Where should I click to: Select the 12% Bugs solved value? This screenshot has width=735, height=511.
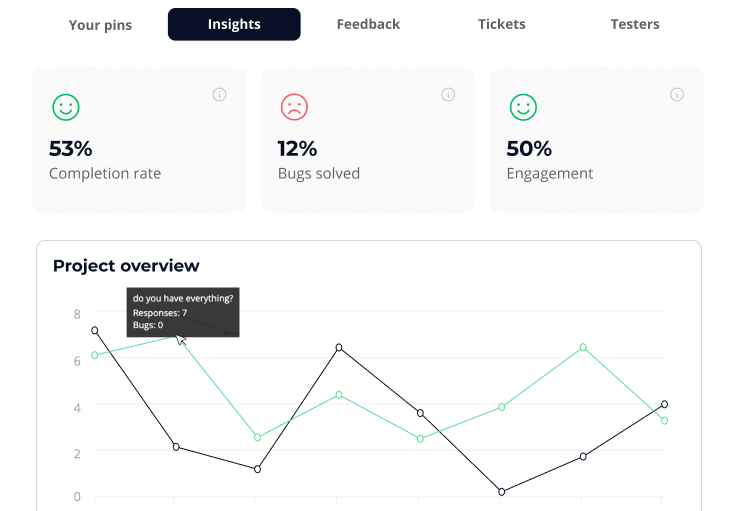[297, 149]
